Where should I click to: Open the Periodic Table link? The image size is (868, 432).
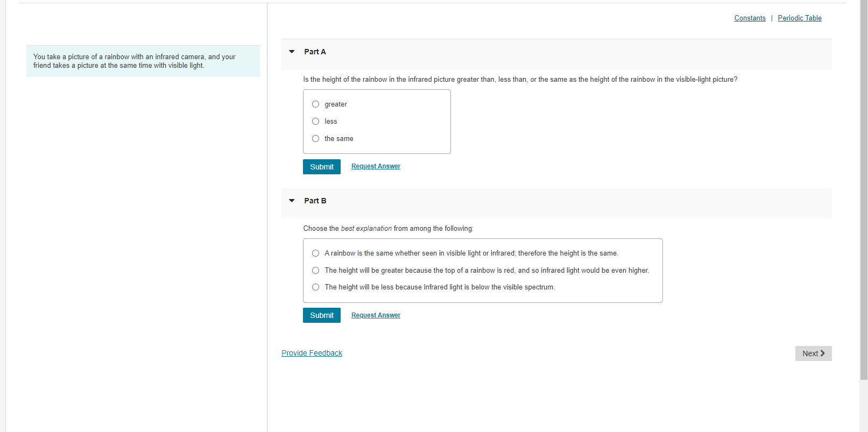800,18
